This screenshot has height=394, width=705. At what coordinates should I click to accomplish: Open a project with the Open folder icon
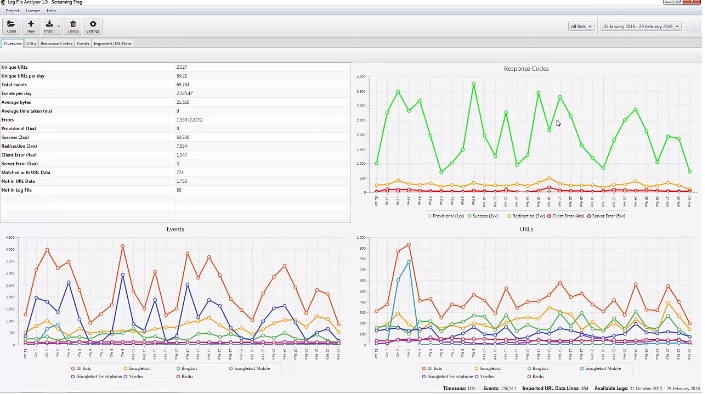11,26
